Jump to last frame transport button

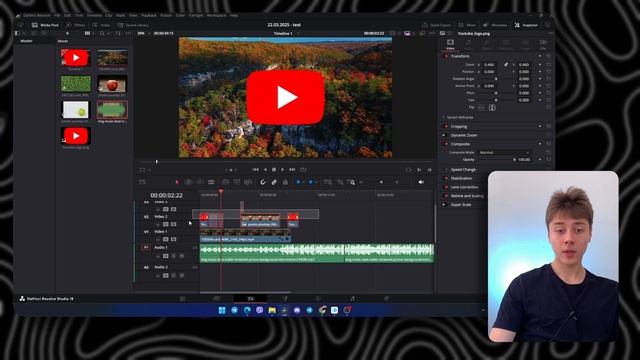tap(292, 169)
